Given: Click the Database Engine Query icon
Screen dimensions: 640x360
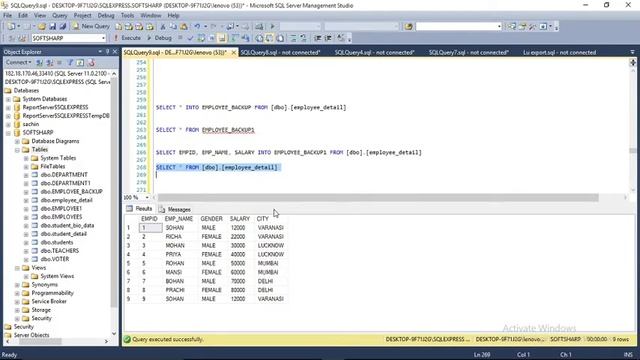Looking at the screenshot, I should click(x=118, y=26).
